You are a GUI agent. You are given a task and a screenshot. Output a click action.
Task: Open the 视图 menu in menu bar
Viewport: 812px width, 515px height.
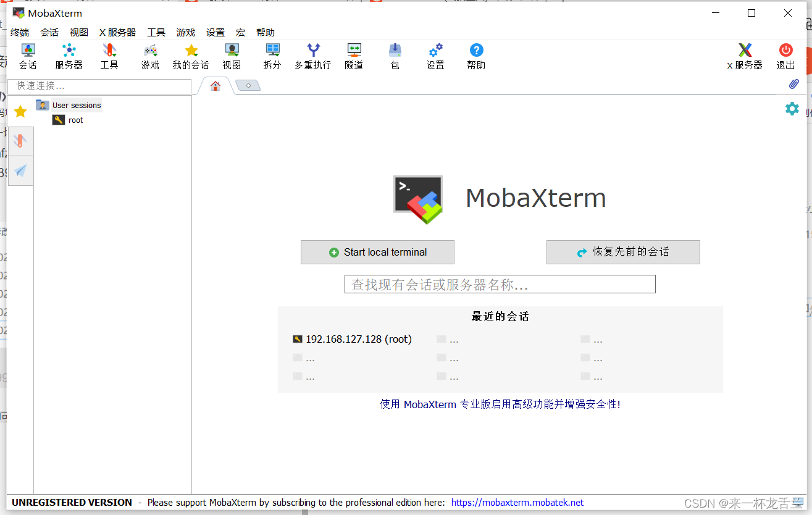[x=79, y=33]
